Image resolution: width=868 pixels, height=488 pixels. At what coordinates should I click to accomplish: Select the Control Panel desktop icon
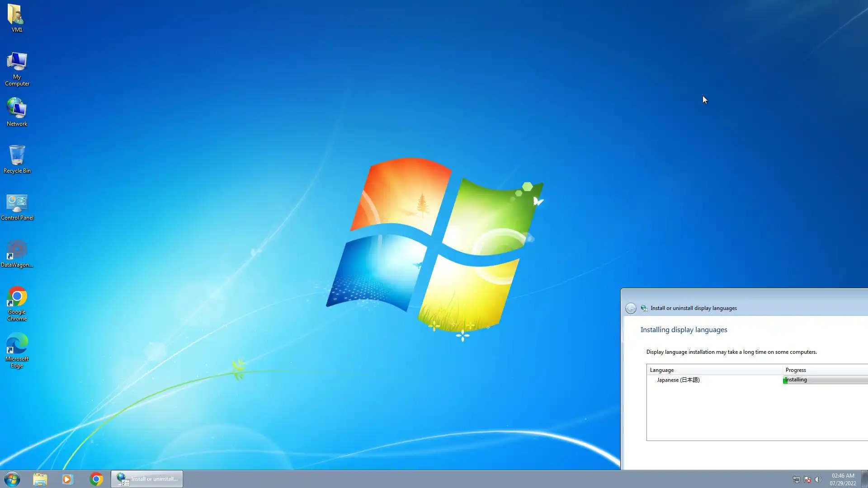coord(17,206)
